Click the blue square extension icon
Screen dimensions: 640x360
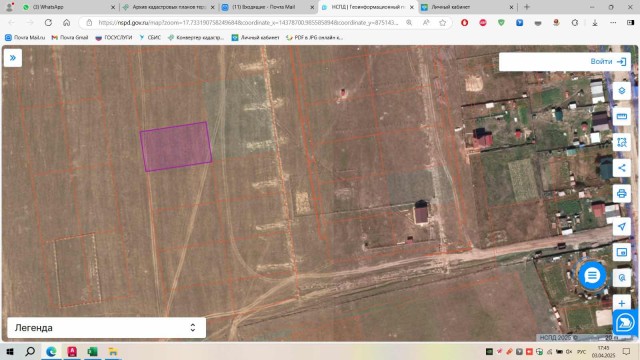[x=520, y=23]
